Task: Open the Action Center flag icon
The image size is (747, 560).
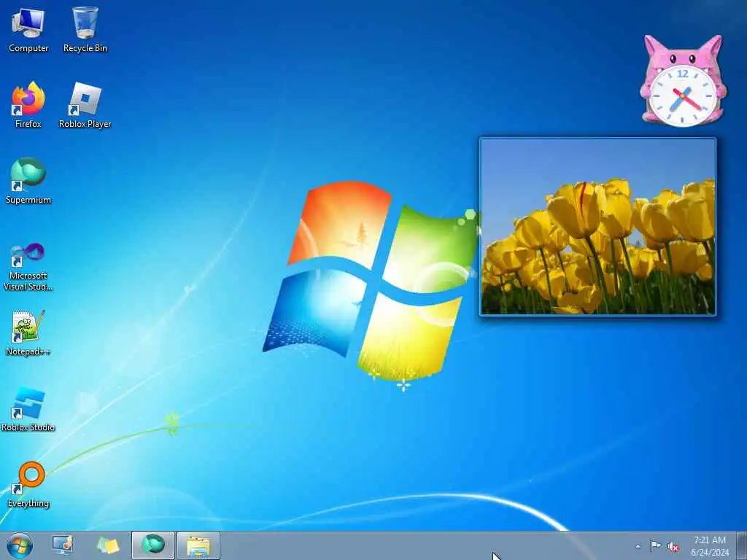Action: [x=655, y=545]
